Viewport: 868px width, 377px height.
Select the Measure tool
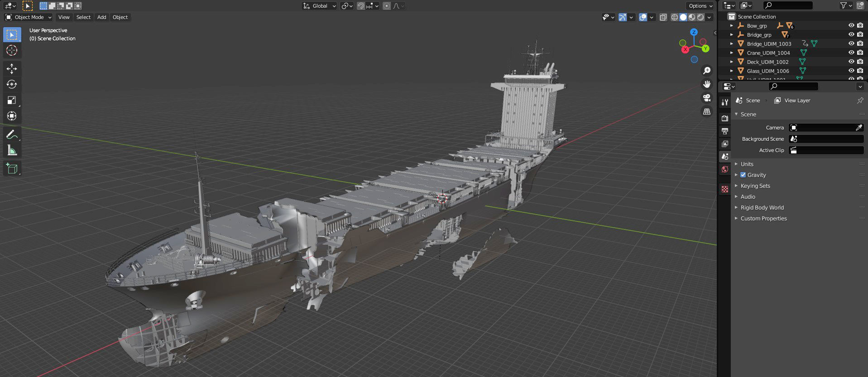tap(12, 150)
